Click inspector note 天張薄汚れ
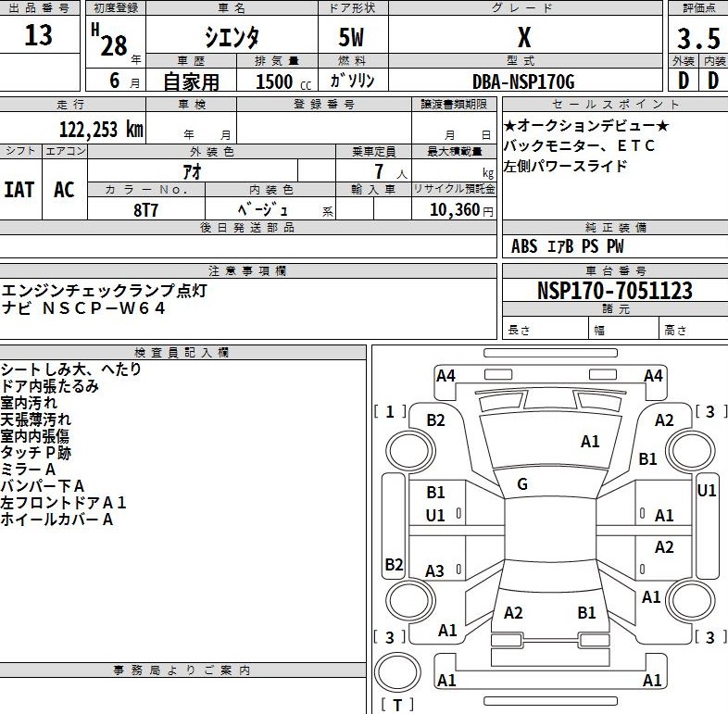728x714 pixels. tap(36, 420)
